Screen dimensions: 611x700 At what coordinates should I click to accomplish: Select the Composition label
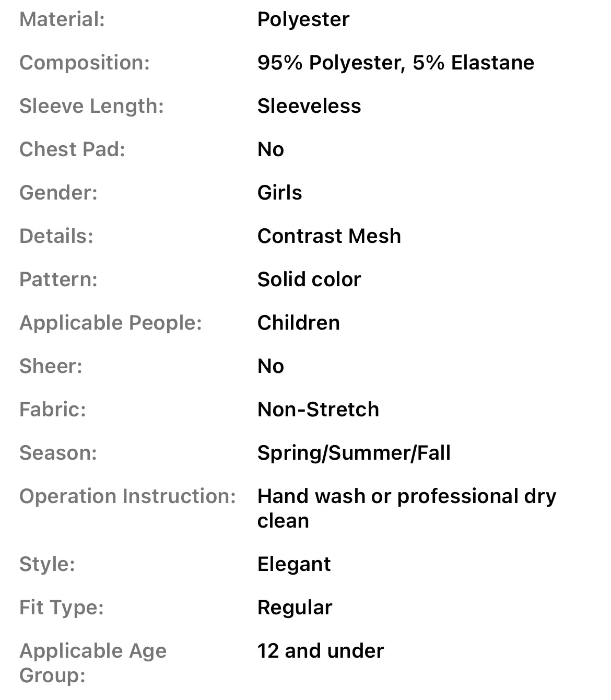coord(85,63)
